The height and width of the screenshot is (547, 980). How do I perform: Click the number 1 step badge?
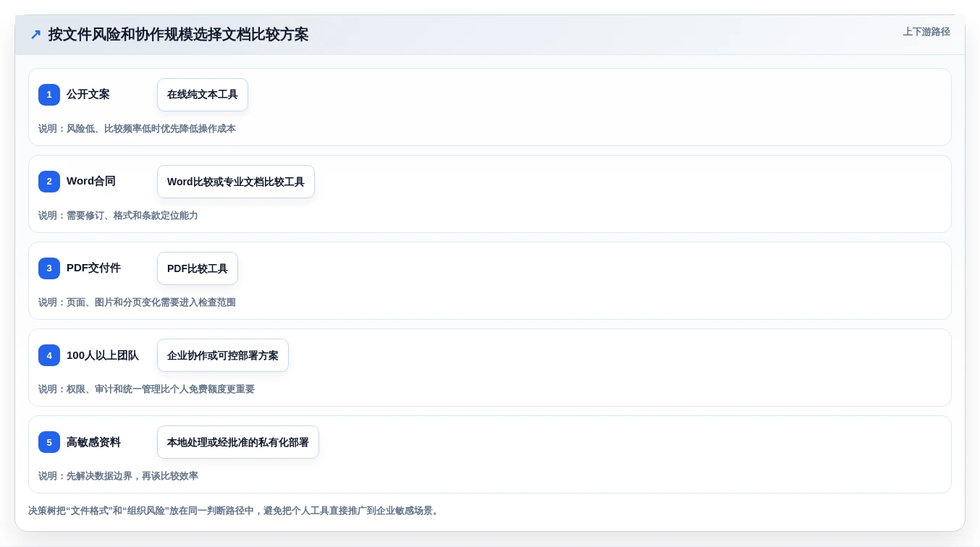[49, 95]
